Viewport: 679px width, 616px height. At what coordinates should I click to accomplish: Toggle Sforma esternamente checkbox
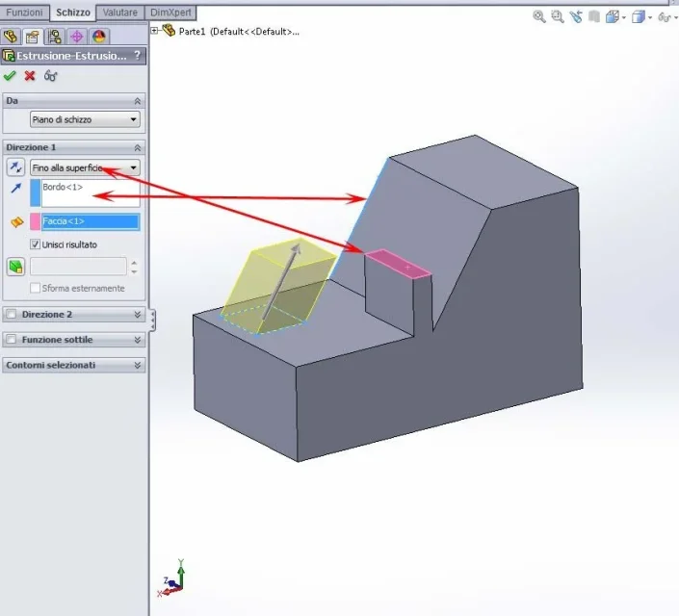pos(35,288)
